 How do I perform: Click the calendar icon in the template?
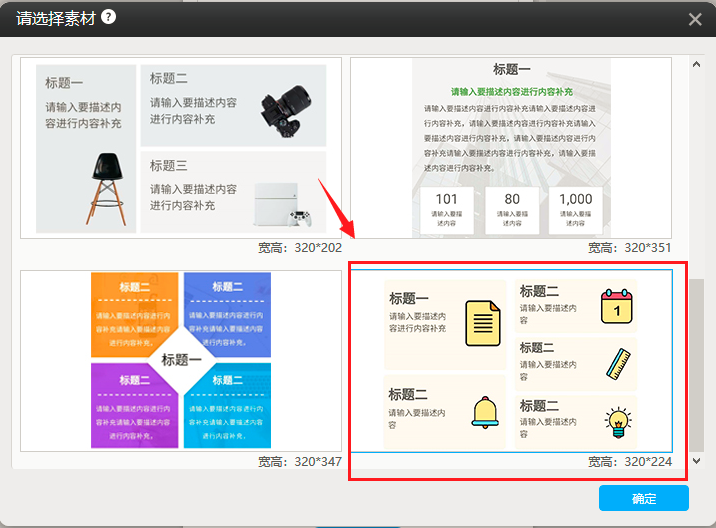617,307
